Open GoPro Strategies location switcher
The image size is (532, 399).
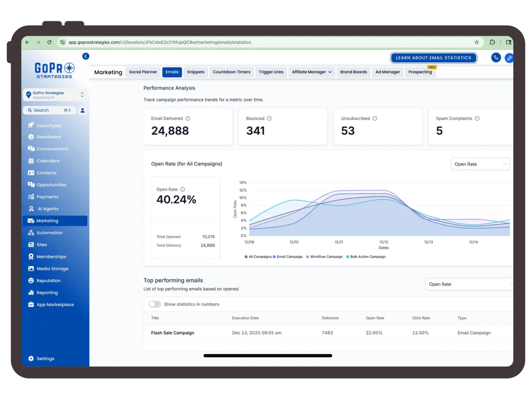[x=55, y=95]
